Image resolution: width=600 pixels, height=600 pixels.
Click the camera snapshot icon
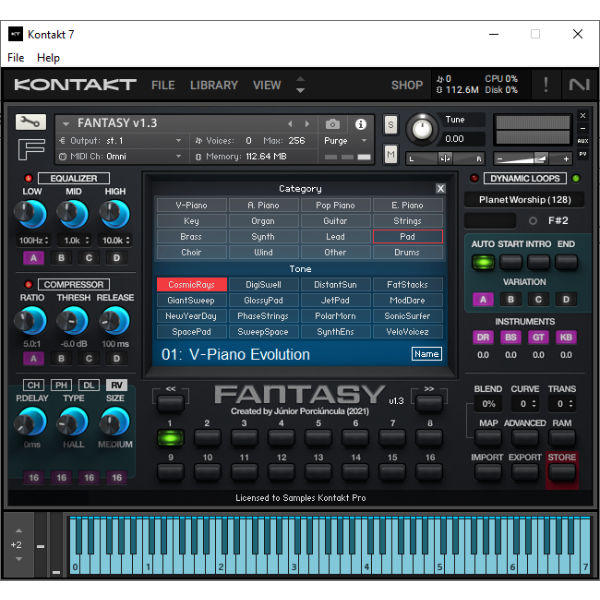(333, 124)
